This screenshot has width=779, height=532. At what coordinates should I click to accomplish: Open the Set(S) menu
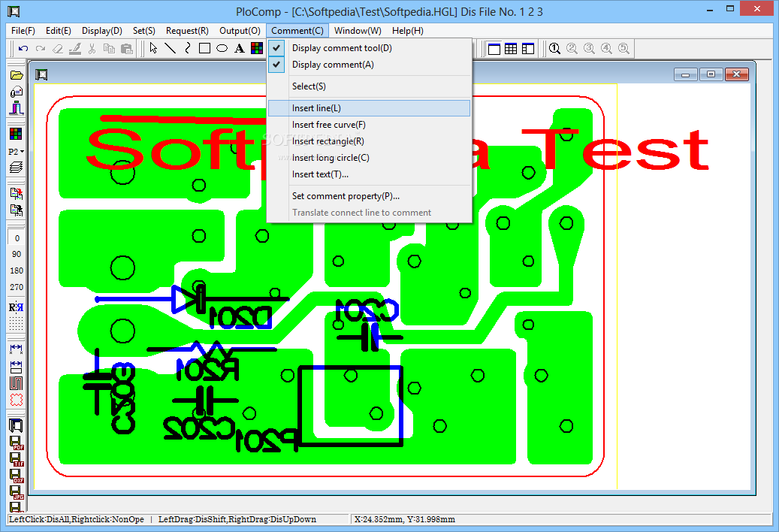(144, 31)
